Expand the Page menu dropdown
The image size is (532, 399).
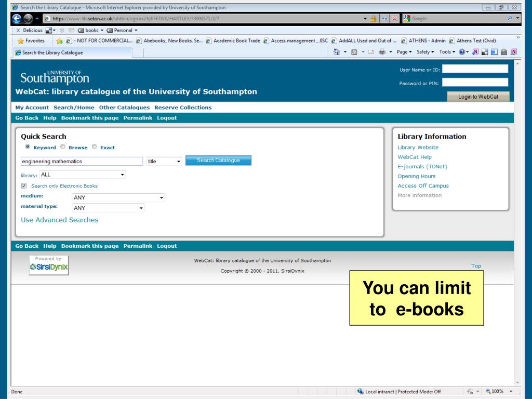404,52
